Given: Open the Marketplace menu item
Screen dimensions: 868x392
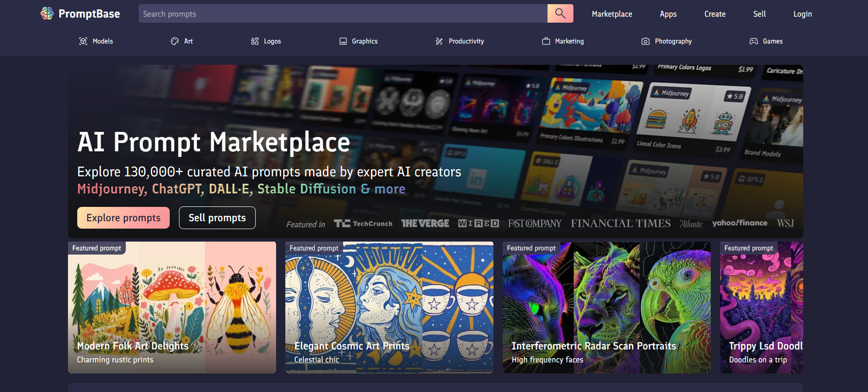Looking at the screenshot, I should (x=611, y=14).
